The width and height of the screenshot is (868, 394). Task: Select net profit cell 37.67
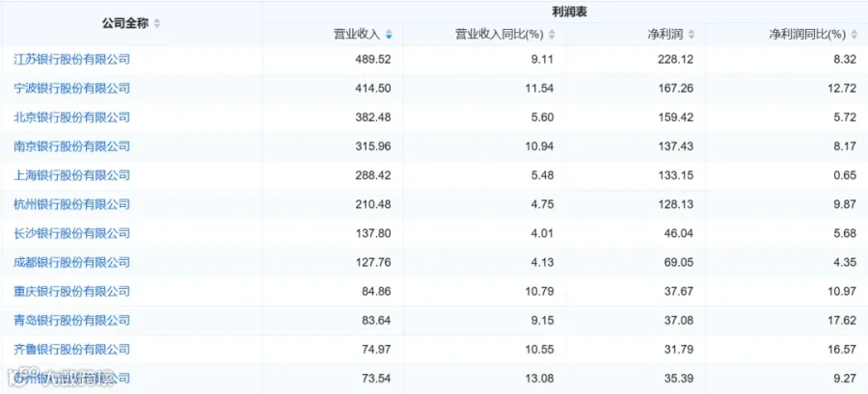tap(678, 291)
